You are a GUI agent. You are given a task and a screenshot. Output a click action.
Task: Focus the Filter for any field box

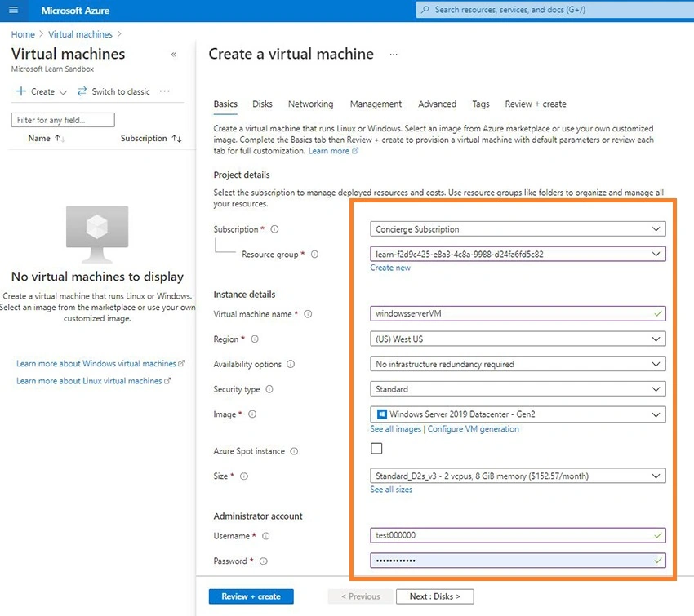coord(63,120)
